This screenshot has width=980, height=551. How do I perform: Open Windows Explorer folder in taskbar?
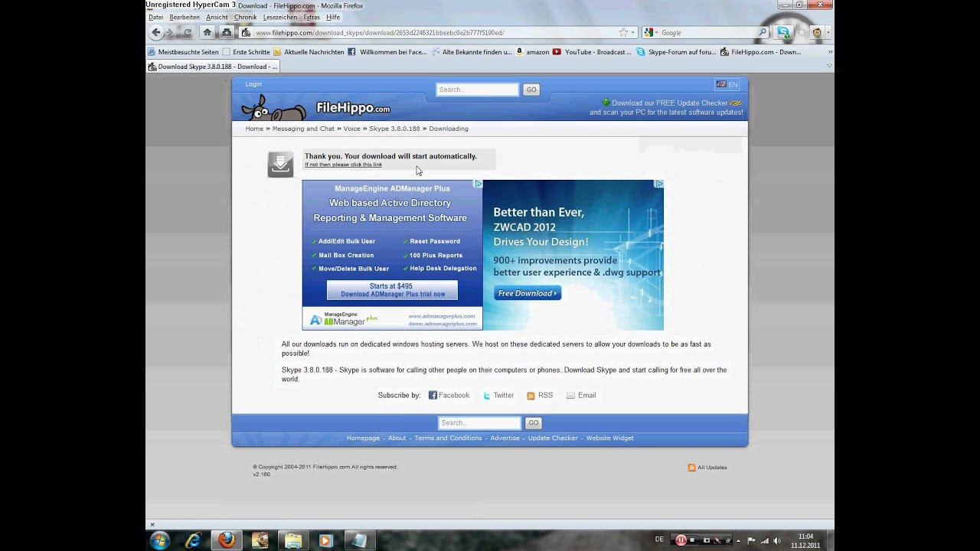(x=292, y=540)
